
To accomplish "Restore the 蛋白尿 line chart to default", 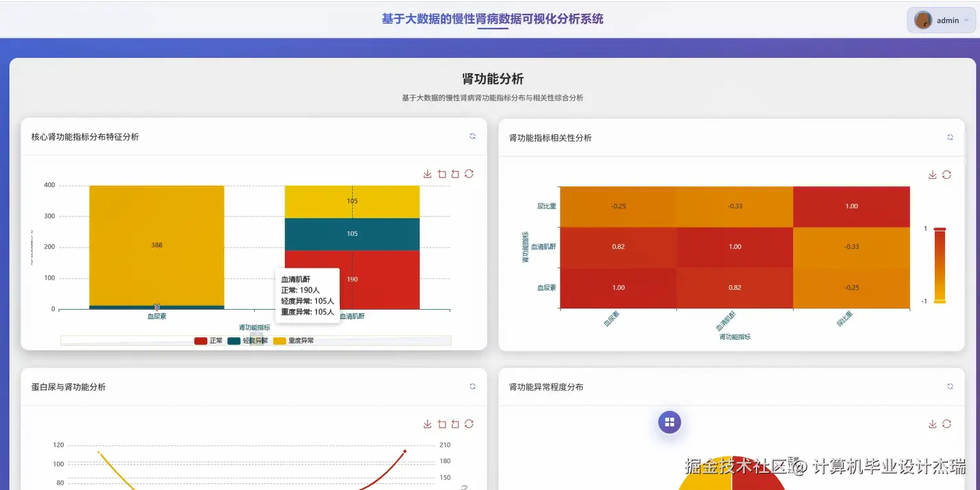I will click(469, 424).
